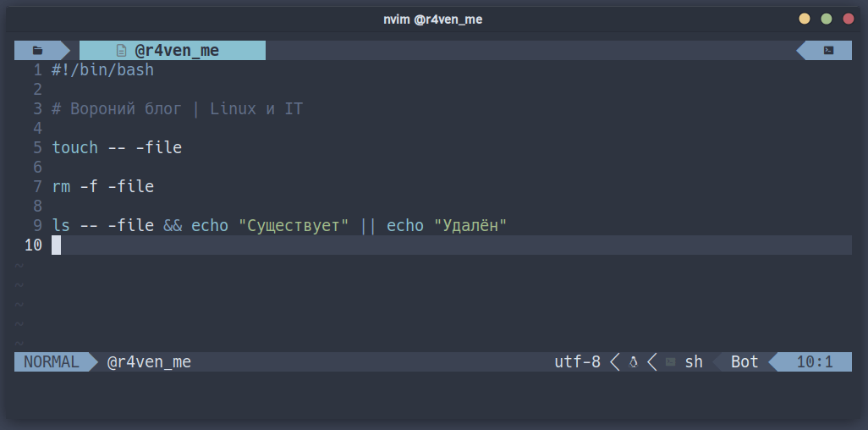Click the yellow minimize window button
Viewport: 868px width, 430px height.
[805, 19]
